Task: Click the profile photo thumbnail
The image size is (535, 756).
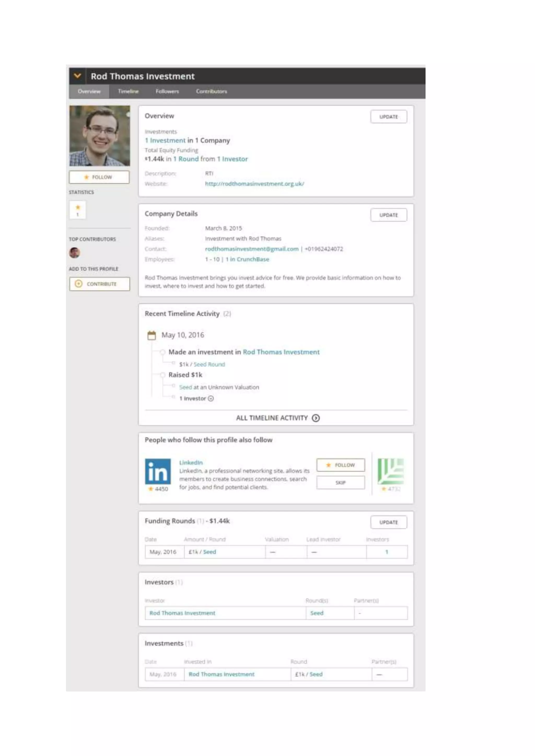Action: pyautogui.click(x=100, y=136)
